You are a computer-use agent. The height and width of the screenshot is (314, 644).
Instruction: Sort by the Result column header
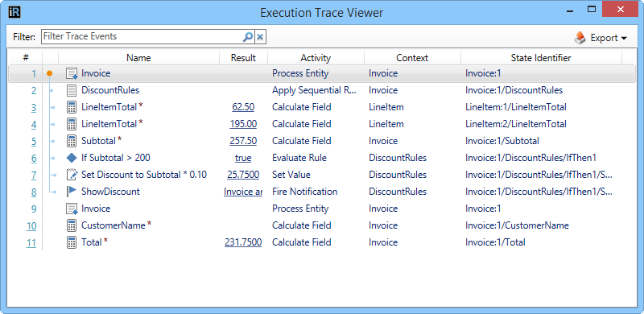[x=243, y=58]
